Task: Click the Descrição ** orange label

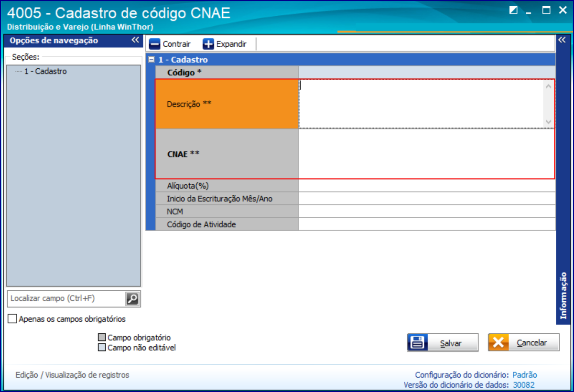Action: point(227,104)
